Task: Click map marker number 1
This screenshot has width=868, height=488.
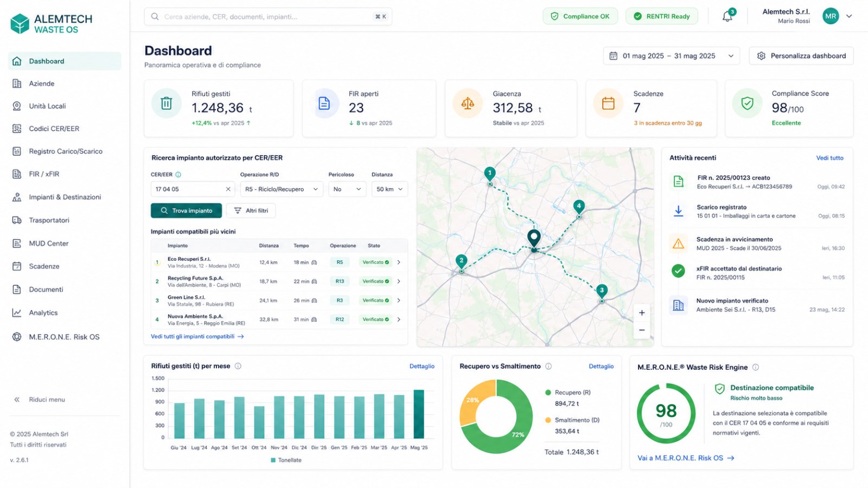Action: (x=490, y=175)
